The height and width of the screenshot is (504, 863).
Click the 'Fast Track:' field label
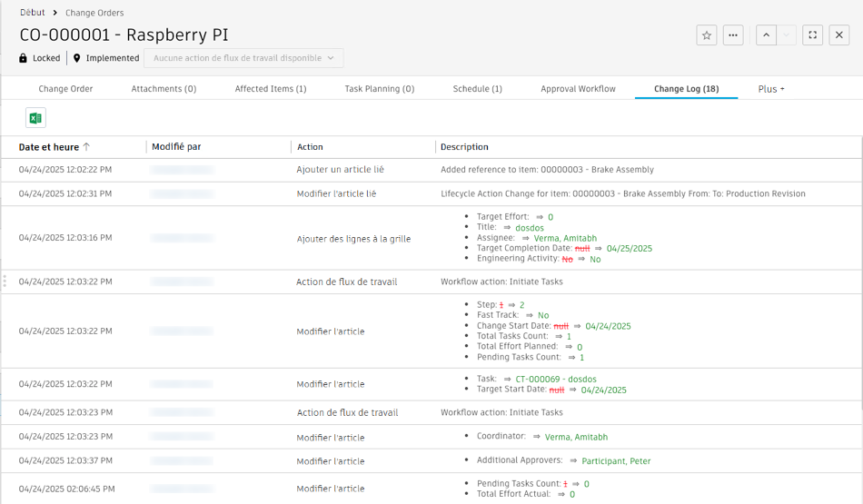498,315
